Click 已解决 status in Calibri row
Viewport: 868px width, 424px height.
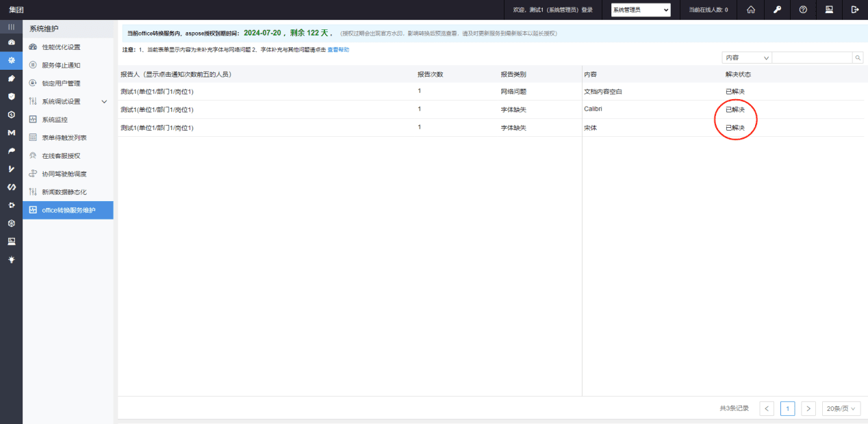[735, 109]
